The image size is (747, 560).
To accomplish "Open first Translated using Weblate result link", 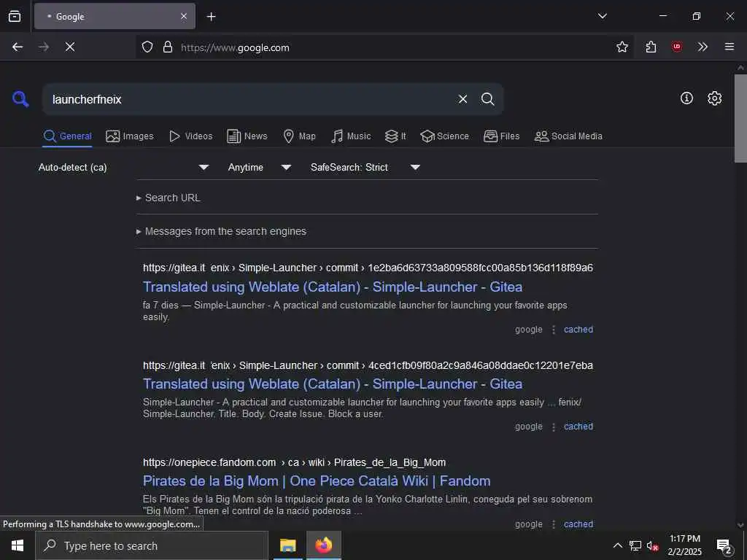I will [x=333, y=287].
